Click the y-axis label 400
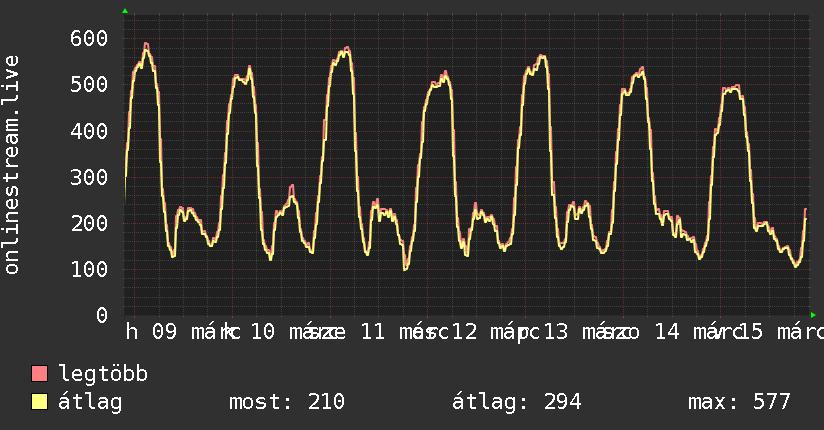824x430 pixels. [89, 130]
